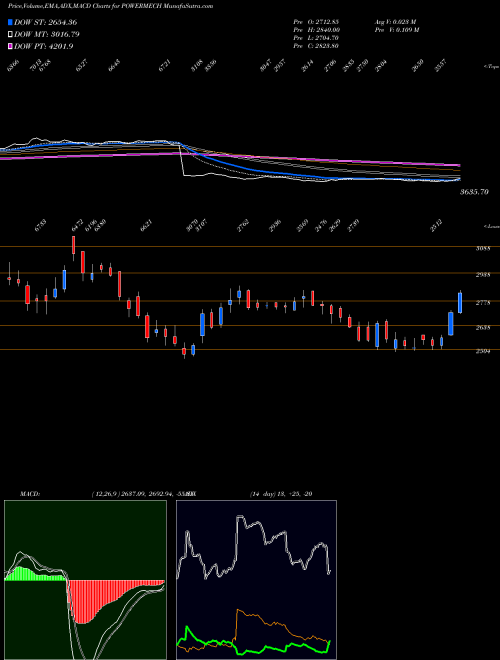Click the '<Lows' label above price axis

491,226
